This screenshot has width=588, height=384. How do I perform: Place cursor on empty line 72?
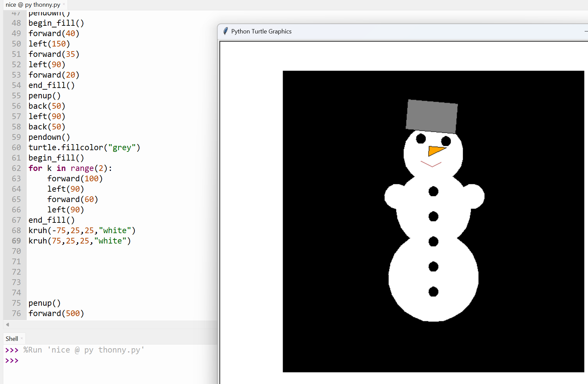click(x=100, y=272)
